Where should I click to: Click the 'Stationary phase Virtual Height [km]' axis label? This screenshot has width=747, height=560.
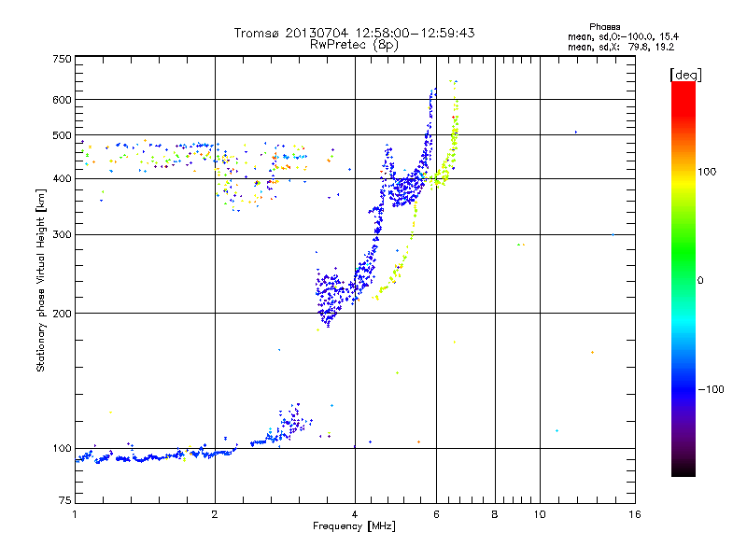click(x=41, y=280)
